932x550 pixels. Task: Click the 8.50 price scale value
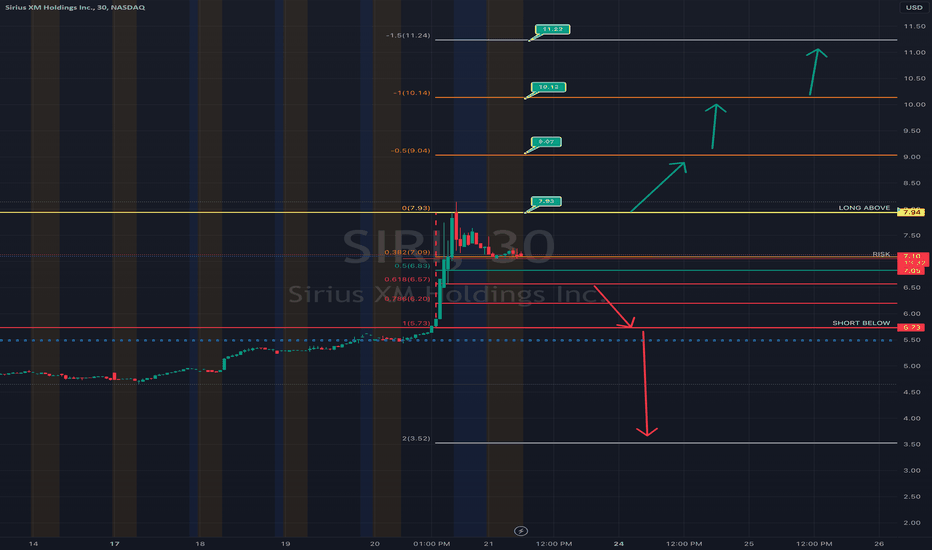(912, 183)
